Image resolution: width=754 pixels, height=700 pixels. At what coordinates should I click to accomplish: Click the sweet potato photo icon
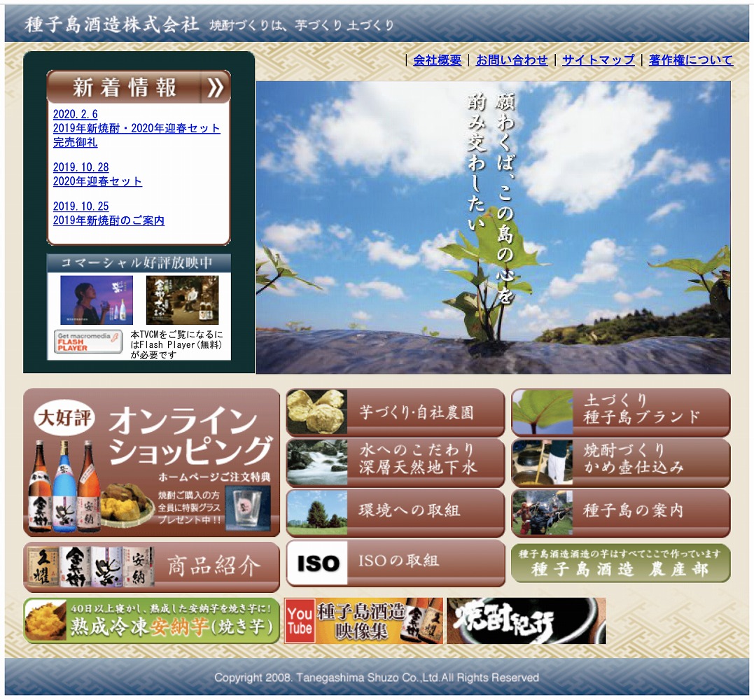(317, 412)
